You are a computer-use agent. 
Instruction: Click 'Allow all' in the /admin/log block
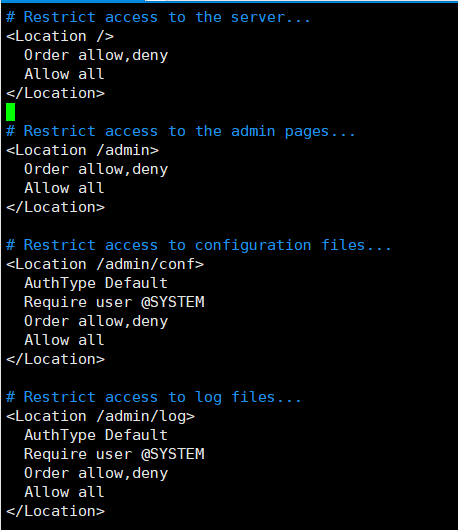tap(64, 492)
